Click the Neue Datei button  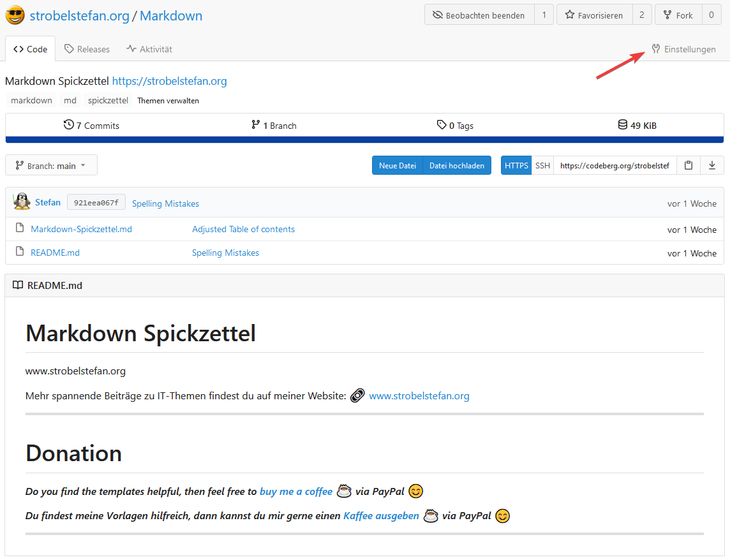pos(397,165)
